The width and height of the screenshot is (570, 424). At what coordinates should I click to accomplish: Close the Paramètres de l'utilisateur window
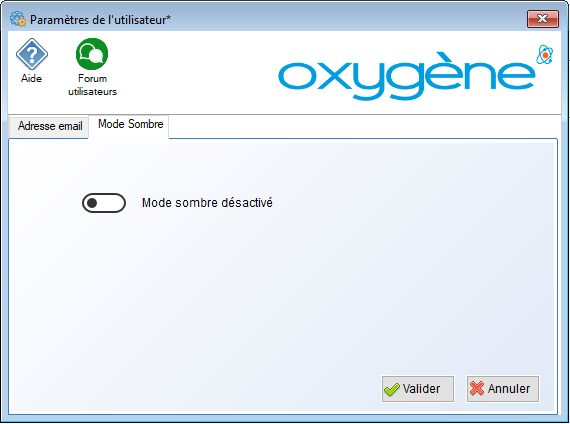(543, 19)
